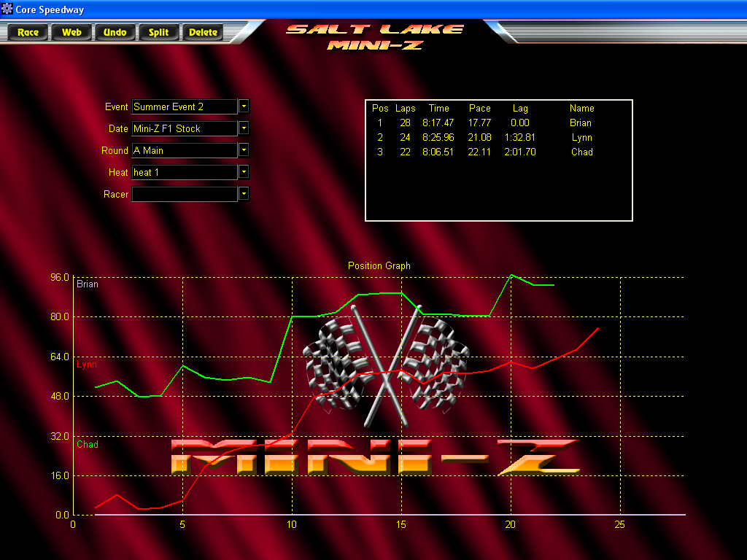Click Lynn's lag value 1:32.81

(519, 138)
